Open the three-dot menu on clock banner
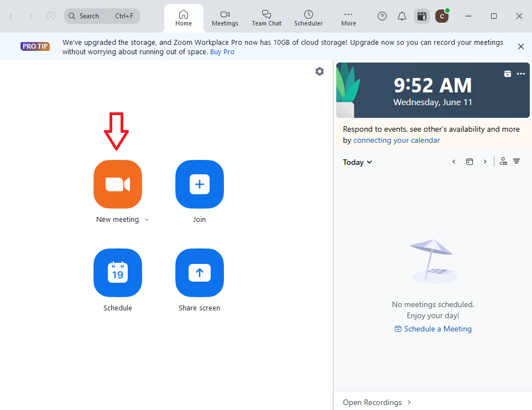 point(521,74)
